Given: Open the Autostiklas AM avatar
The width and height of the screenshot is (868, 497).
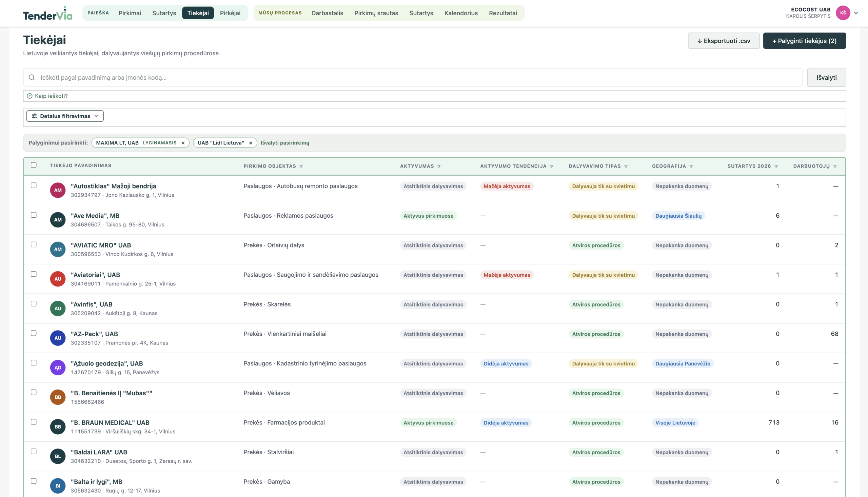Looking at the screenshot, I should tap(58, 190).
